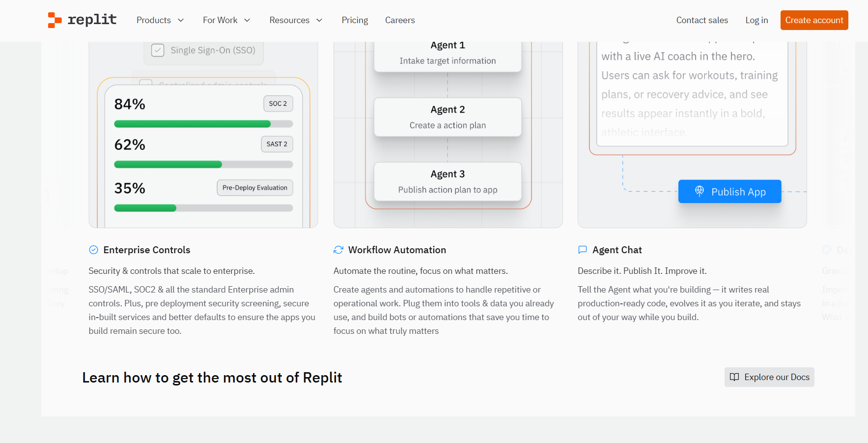The height and width of the screenshot is (443, 868).
Task: Go to the Pricing page
Action: [355, 20]
